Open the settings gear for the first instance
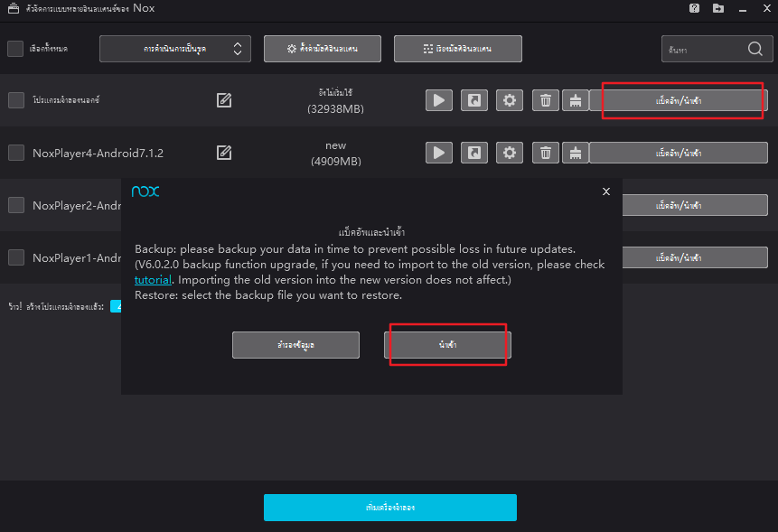Viewport: 778px width, 532px height. [x=509, y=100]
